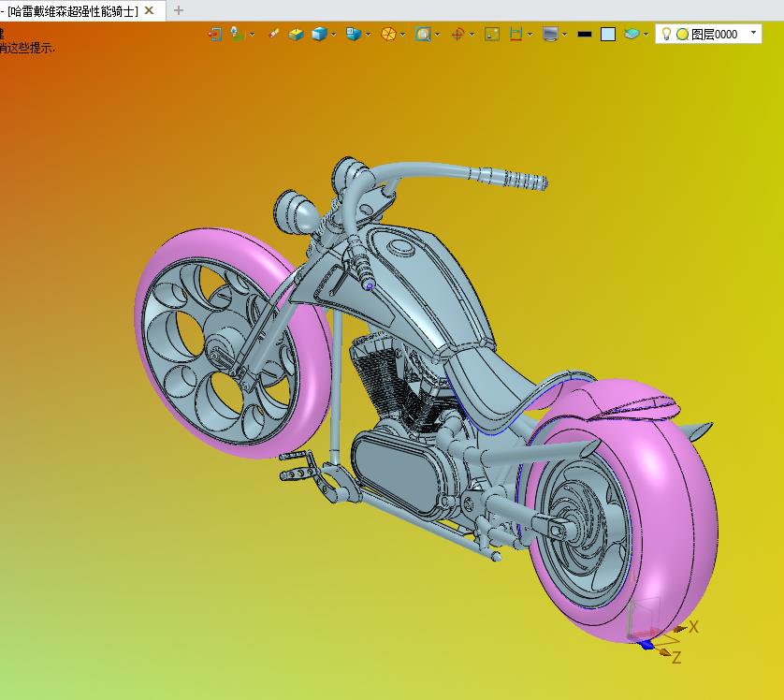Click the lamp and landscape scene icon

click(x=237, y=34)
